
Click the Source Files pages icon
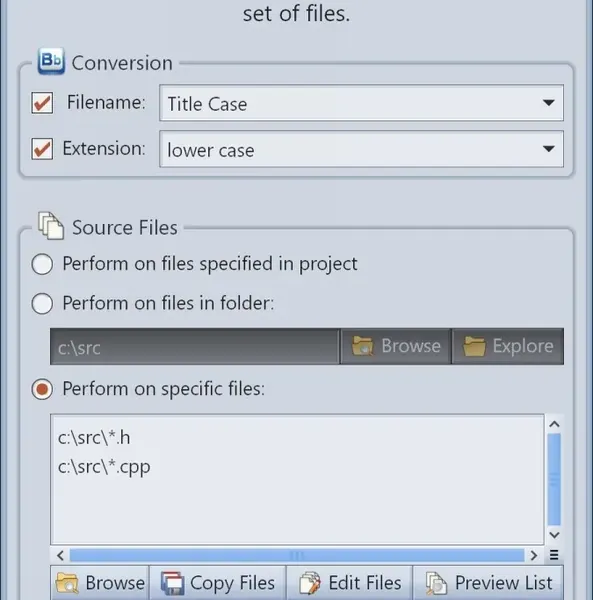(x=51, y=226)
